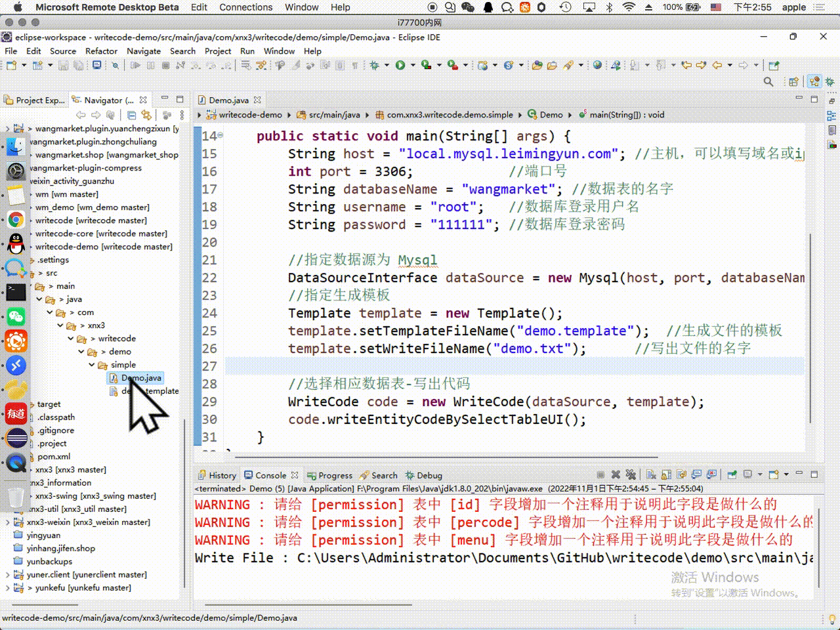Click the Finder icon in the Dock
Image resolution: width=840 pixels, height=630 pixels.
[x=16, y=146]
